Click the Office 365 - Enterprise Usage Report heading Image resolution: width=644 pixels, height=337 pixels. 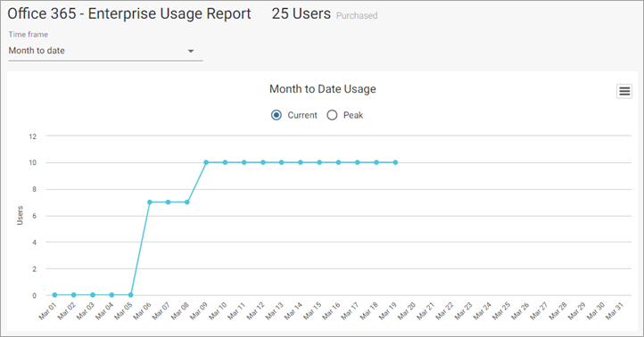click(129, 13)
